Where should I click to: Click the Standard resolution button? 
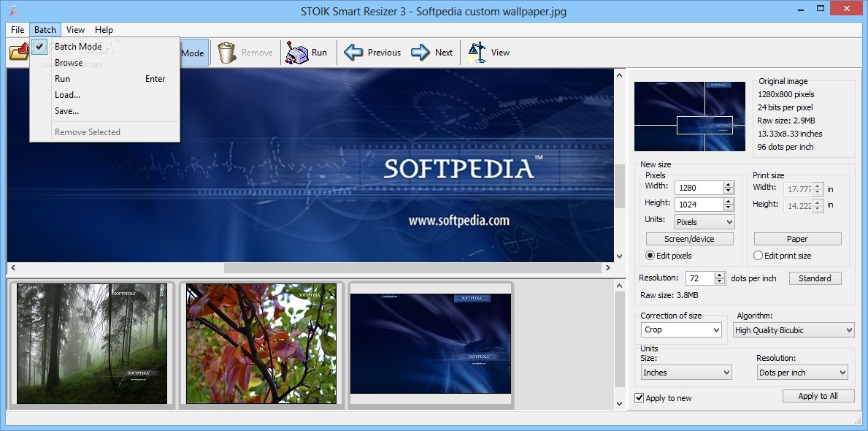pyautogui.click(x=815, y=278)
